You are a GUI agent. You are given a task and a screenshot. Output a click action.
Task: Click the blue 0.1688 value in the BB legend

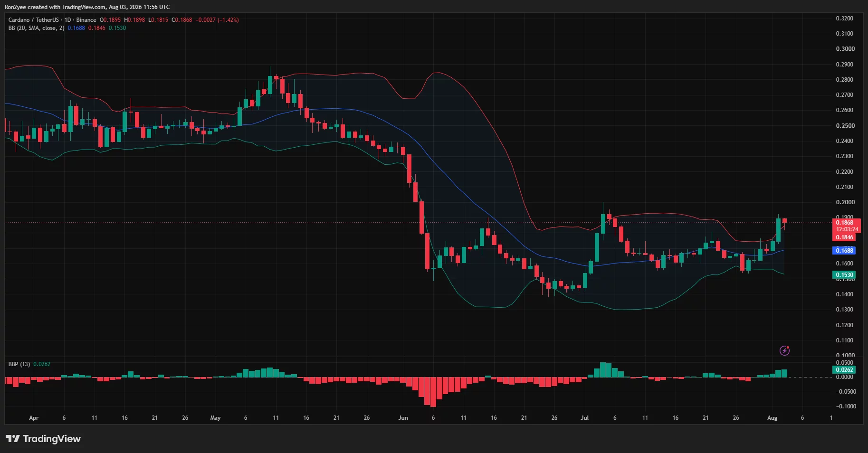click(x=76, y=28)
